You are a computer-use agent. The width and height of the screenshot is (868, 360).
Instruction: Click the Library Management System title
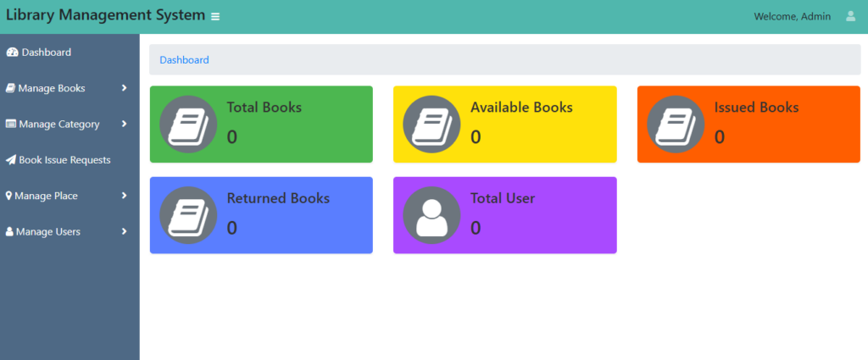(x=106, y=15)
